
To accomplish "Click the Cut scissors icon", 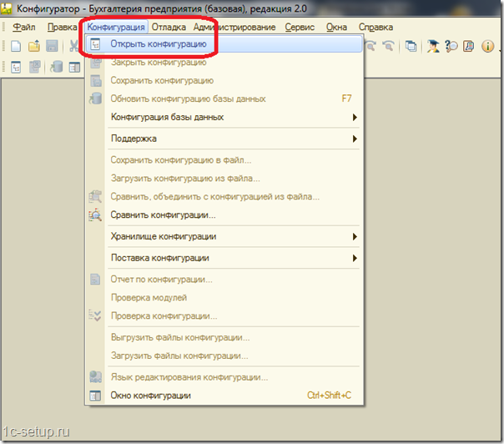I will click(73, 46).
